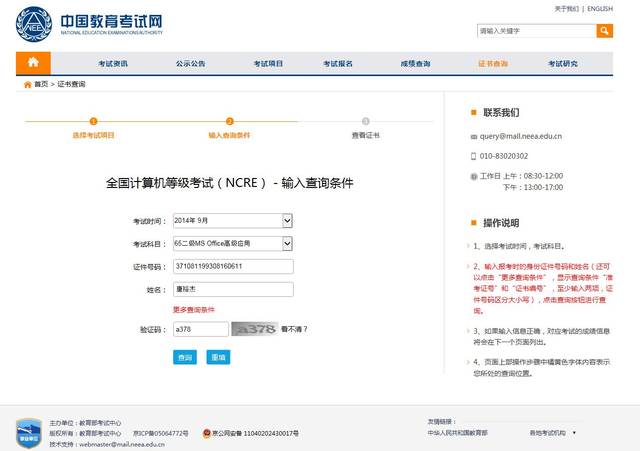Click the 操作说明 heading

click(x=501, y=223)
